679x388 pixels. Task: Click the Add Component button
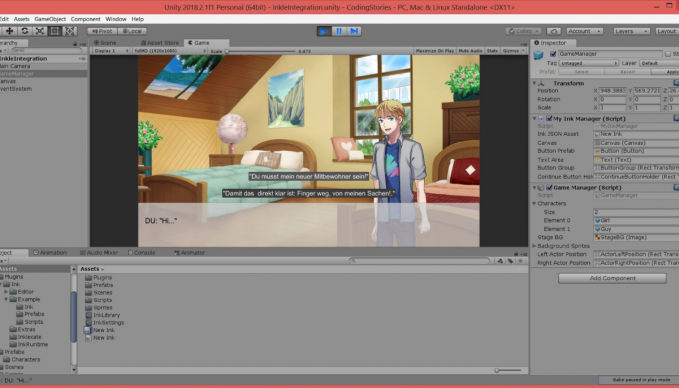click(x=612, y=278)
